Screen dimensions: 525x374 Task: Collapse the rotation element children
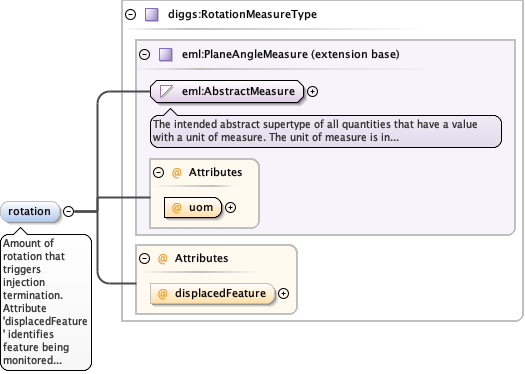point(68,211)
